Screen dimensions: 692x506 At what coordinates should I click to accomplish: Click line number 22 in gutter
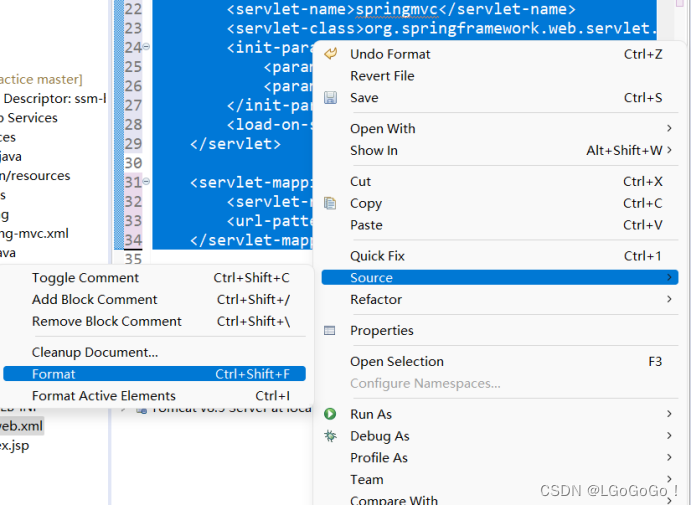pyautogui.click(x=133, y=9)
